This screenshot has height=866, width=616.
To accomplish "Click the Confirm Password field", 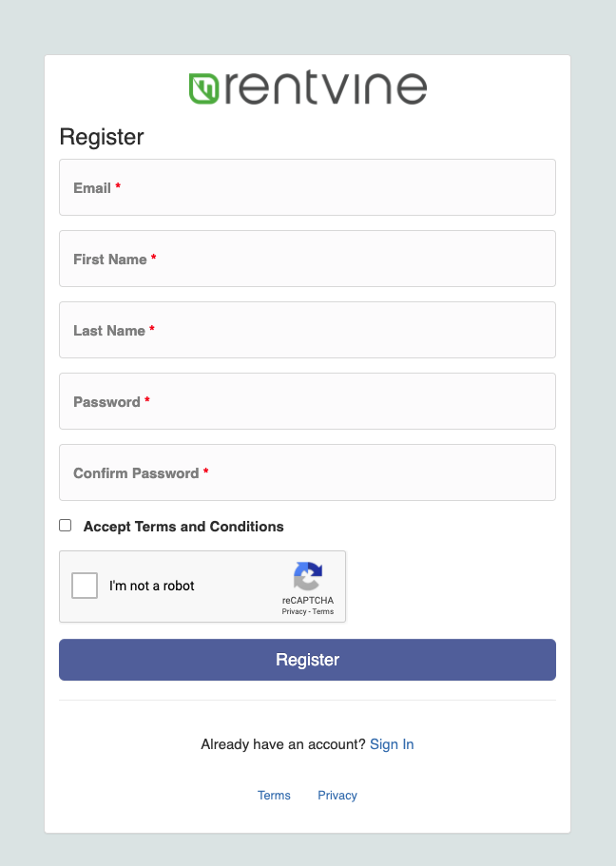I will point(307,472).
